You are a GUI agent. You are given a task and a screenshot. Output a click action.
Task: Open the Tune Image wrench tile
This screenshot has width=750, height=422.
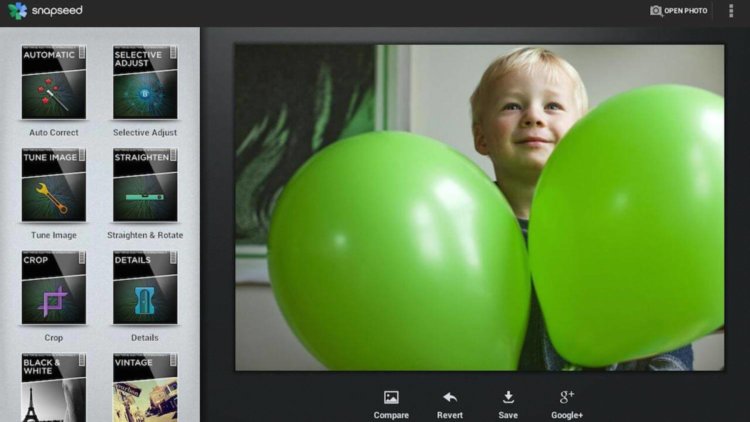click(x=54, y=185)
